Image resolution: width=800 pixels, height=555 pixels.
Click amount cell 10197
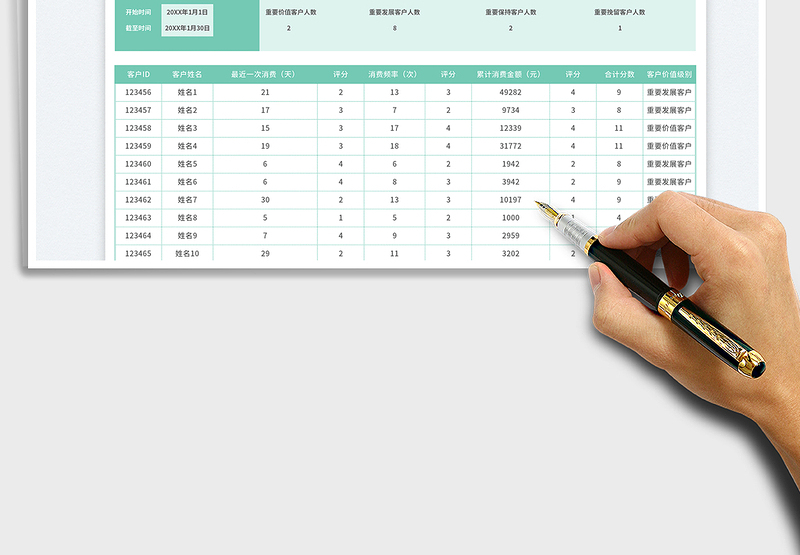coord(510,199)
